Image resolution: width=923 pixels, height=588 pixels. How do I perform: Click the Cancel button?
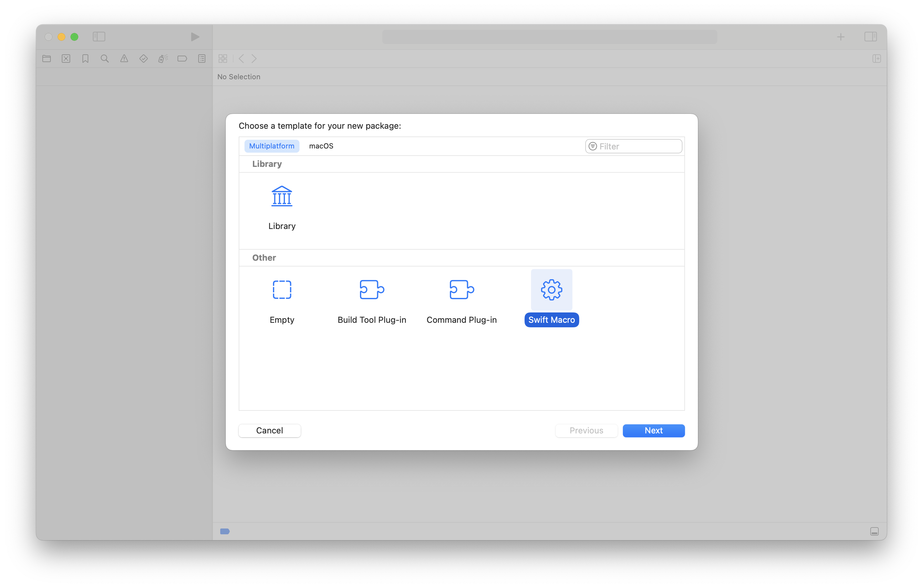click(x=269, y=430)
